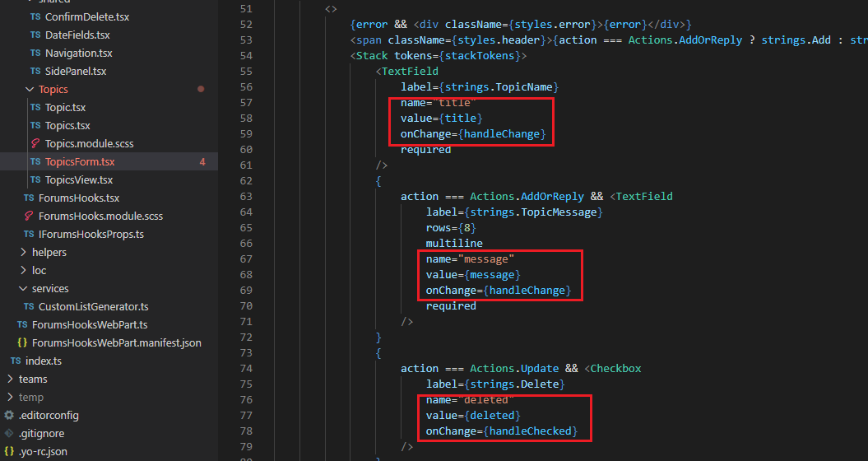Click the Sass icon next to ForumsHooks.module.scss
Image resolution: width=868 pixels, height=461 pixels.
[29, 217]
